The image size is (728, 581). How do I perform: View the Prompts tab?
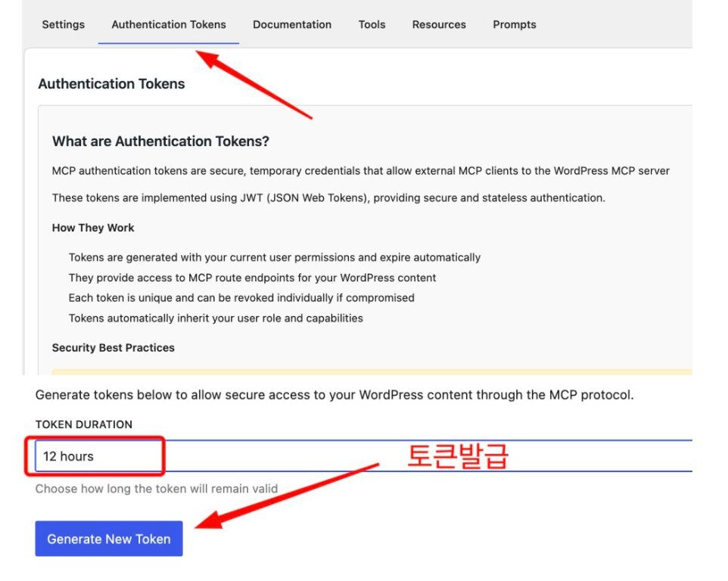(515, 25)
